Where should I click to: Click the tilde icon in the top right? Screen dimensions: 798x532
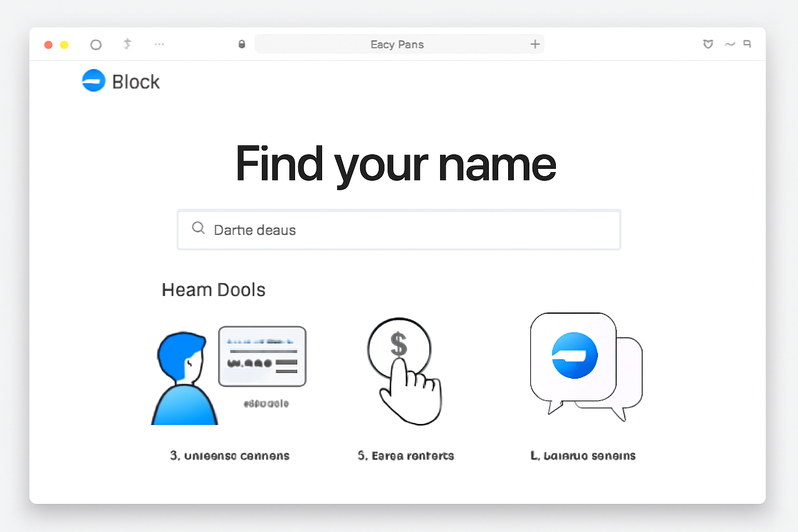point(728,44)
